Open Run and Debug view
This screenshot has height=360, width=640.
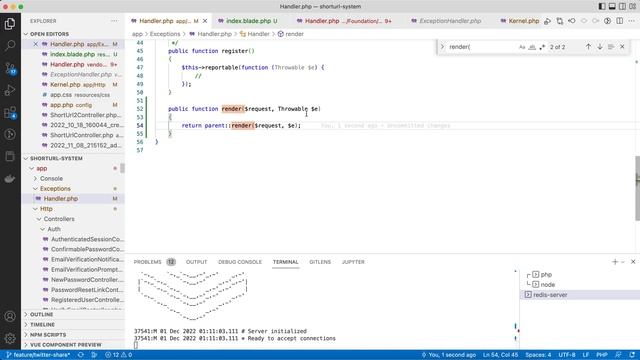click(x=10, y=90)
